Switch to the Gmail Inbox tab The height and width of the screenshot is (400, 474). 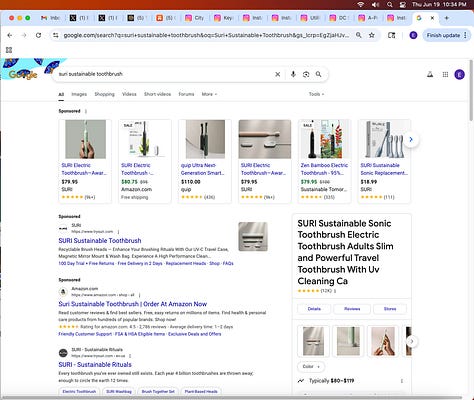pos(50,18)
